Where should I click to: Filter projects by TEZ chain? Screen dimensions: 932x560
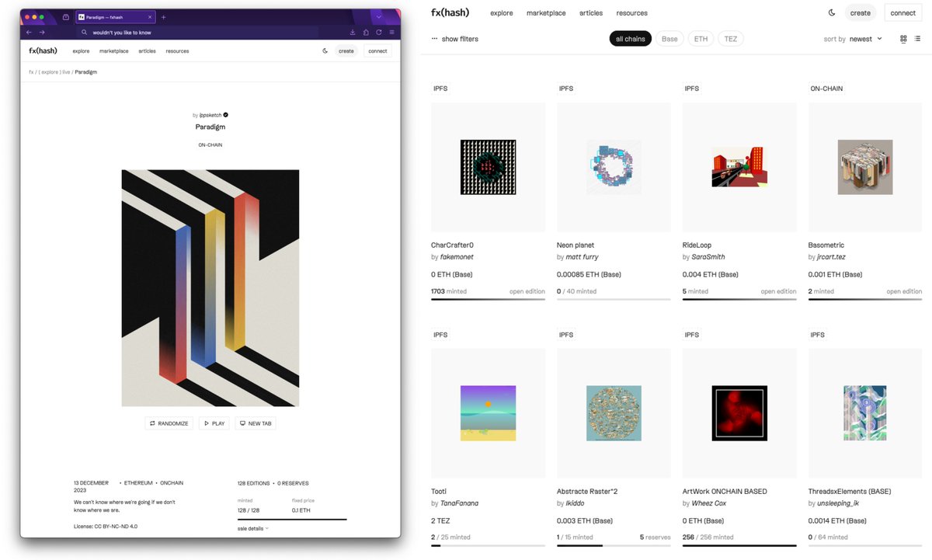(731, 39)
